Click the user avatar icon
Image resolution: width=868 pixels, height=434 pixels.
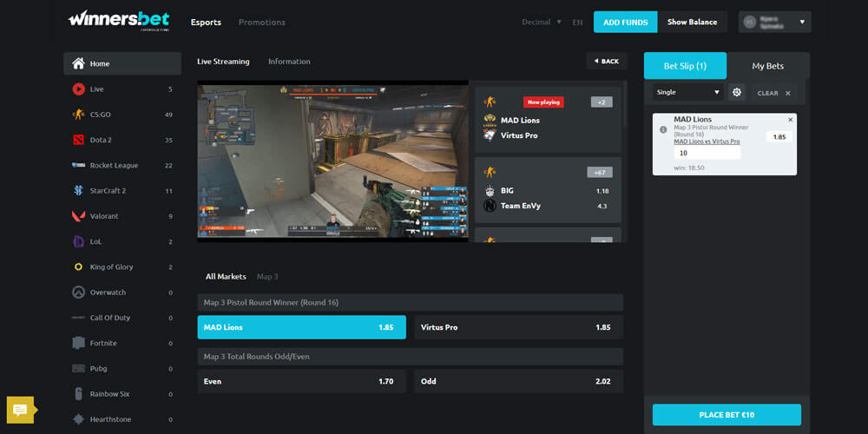pyautogui.click(x=750, y=23)
